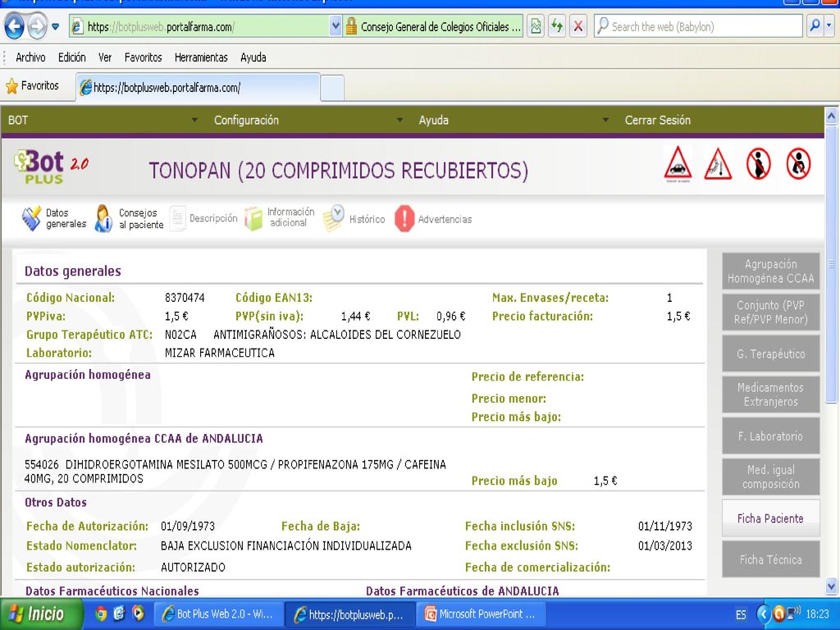Click the photosensitivity warning triangle icon
Viewport: 840px width, 630px height.
[x=718, y=163]
